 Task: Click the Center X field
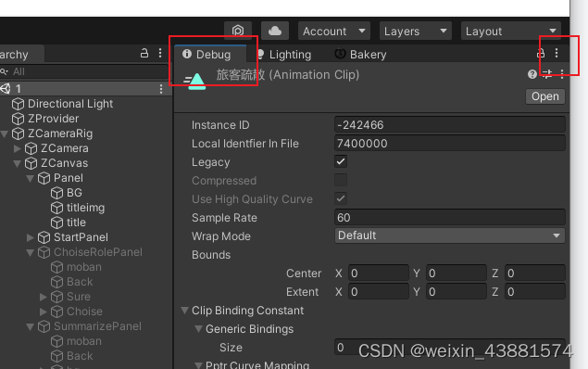[379, 273]
